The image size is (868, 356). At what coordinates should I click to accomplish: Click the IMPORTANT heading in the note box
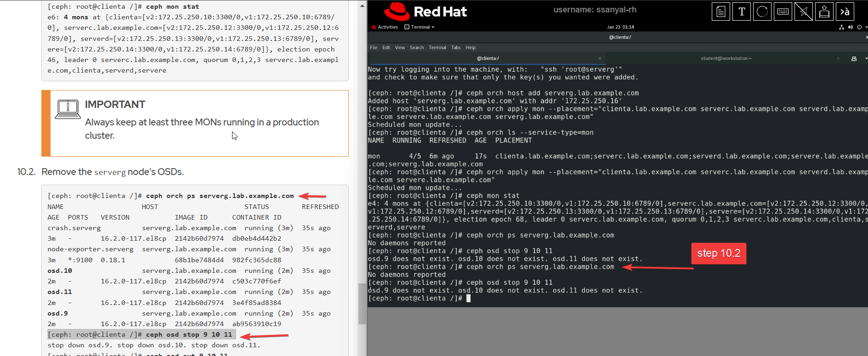(115, 105)
